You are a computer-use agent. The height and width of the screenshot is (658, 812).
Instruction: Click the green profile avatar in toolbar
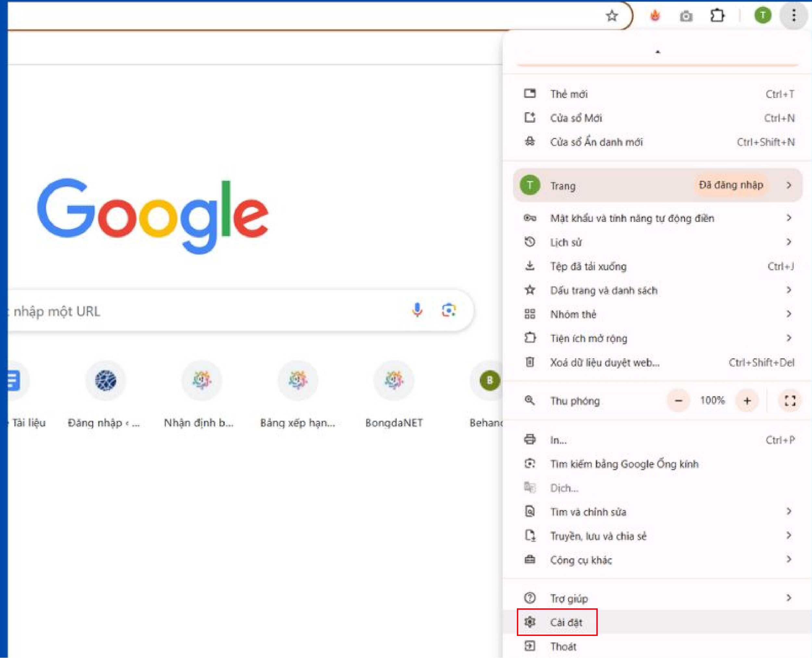[763, 16]
